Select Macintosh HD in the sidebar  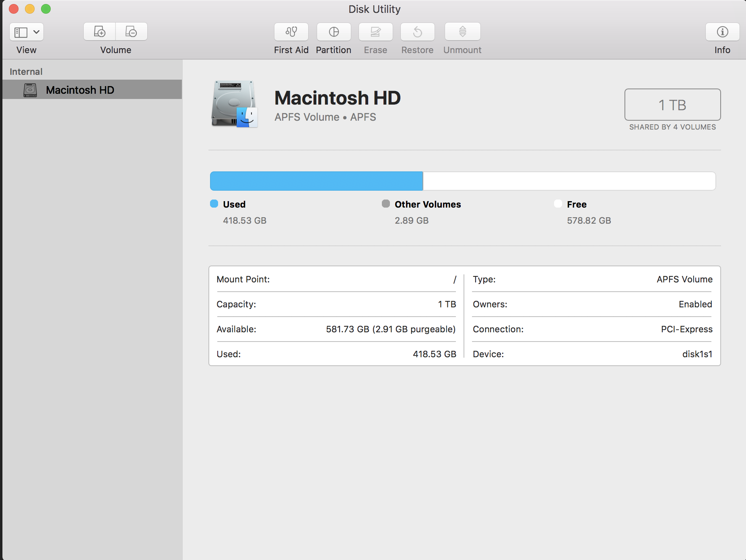click(80, 89)
